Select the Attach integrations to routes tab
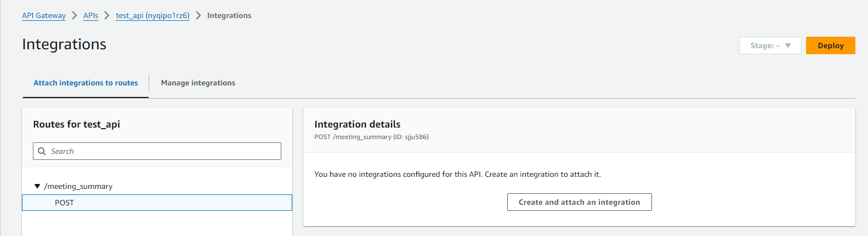This screenshot has width=868, height=236. pyautogui.click(x=86, y=83)
